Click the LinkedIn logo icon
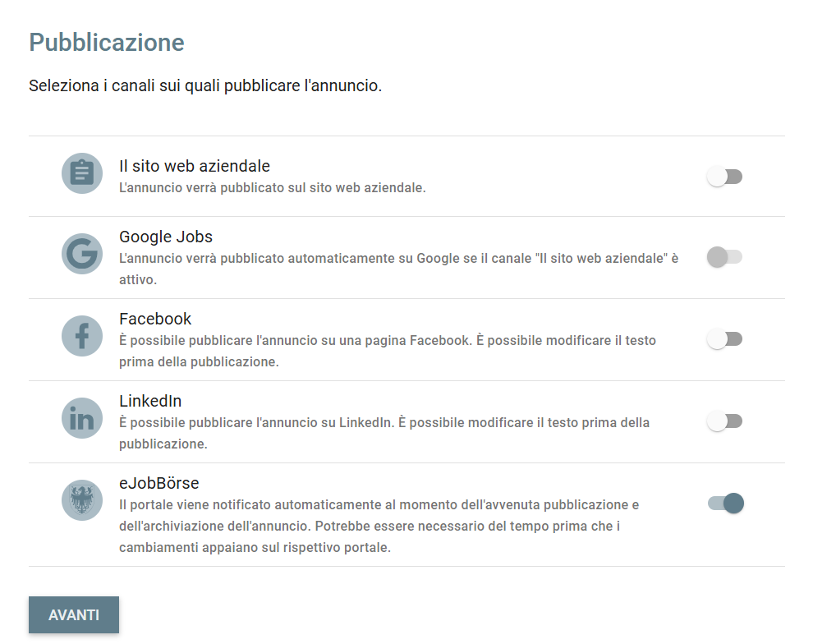Viewport: 813px width, 644px height. [82, 418]
